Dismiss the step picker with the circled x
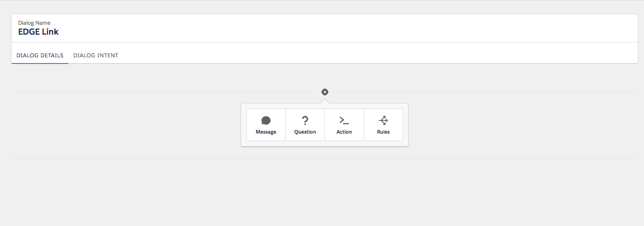 (x=325, y=92)
